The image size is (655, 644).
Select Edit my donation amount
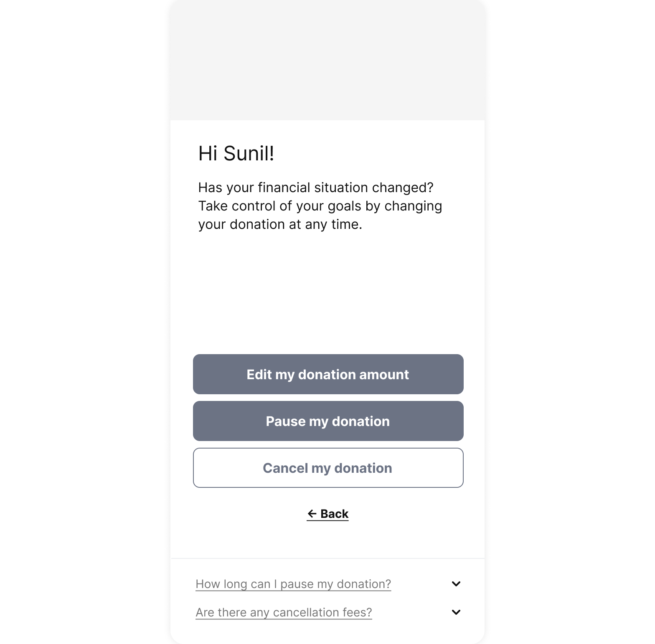pos(328,374)
